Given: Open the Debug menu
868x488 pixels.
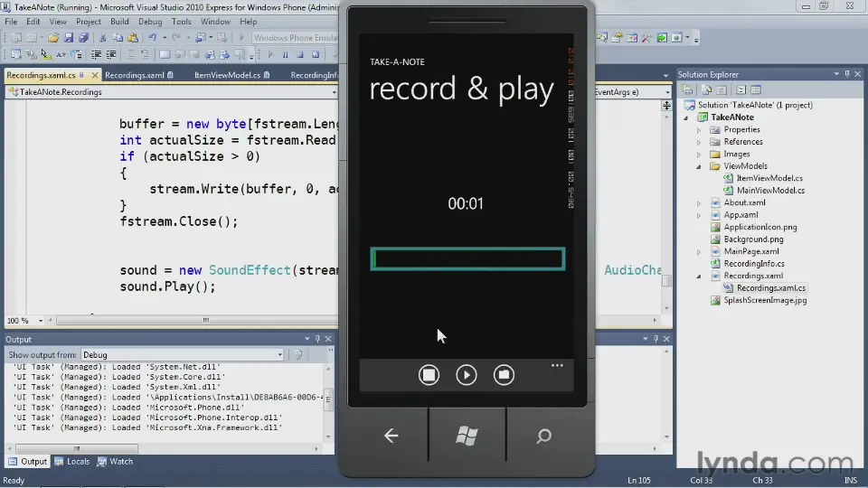Looking at the screenshot, I should coord(150,22).
